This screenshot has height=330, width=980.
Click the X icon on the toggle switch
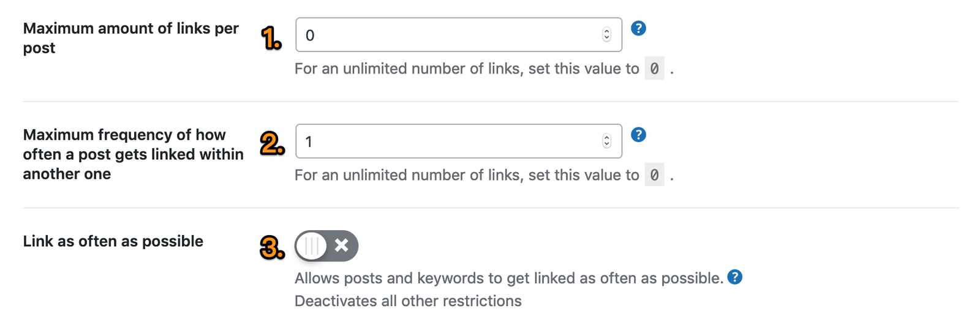click(342, 246)
